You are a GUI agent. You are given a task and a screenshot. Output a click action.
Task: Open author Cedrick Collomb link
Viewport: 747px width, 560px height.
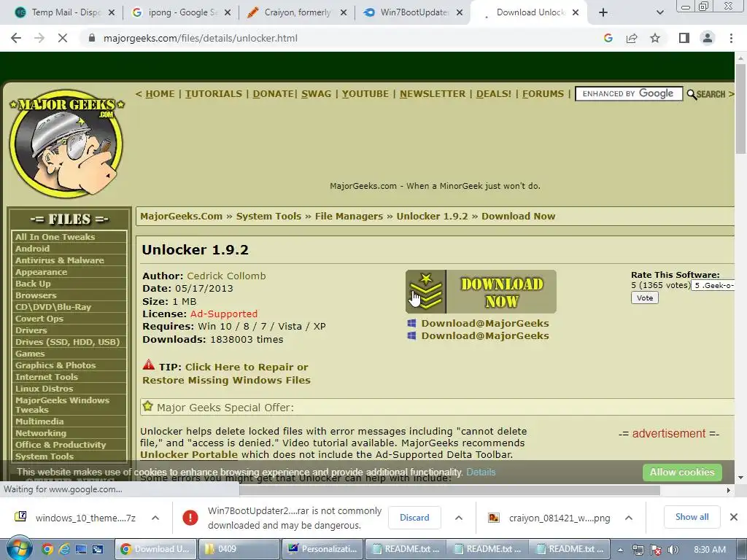pos(226,276)
